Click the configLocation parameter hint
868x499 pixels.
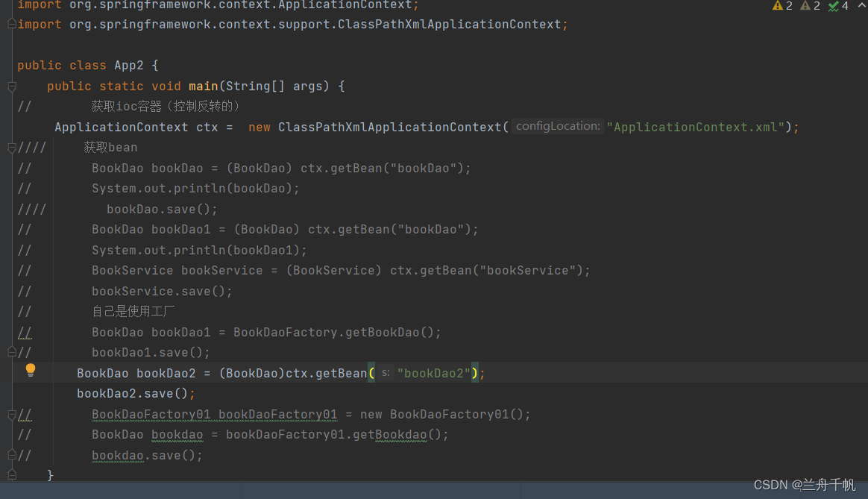(558, 126)
